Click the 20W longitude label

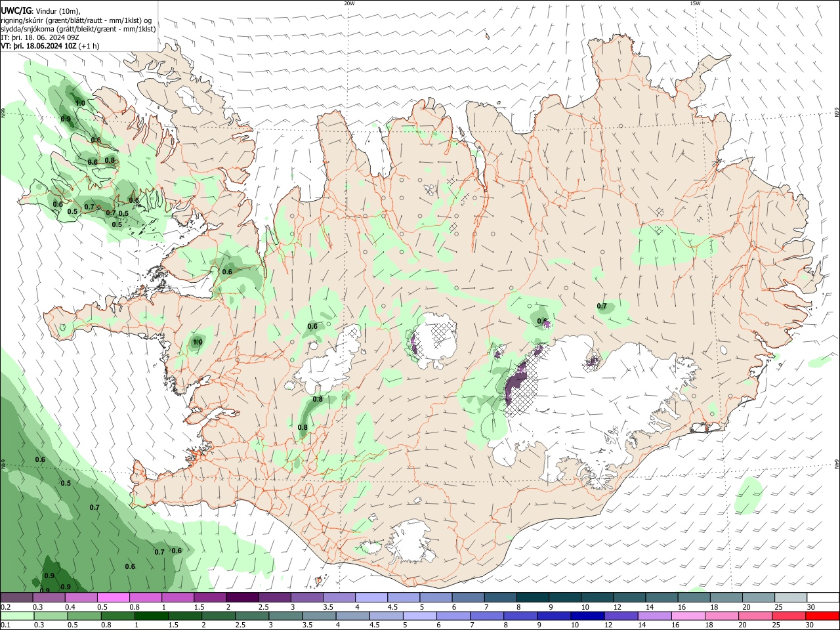[349, 3]
